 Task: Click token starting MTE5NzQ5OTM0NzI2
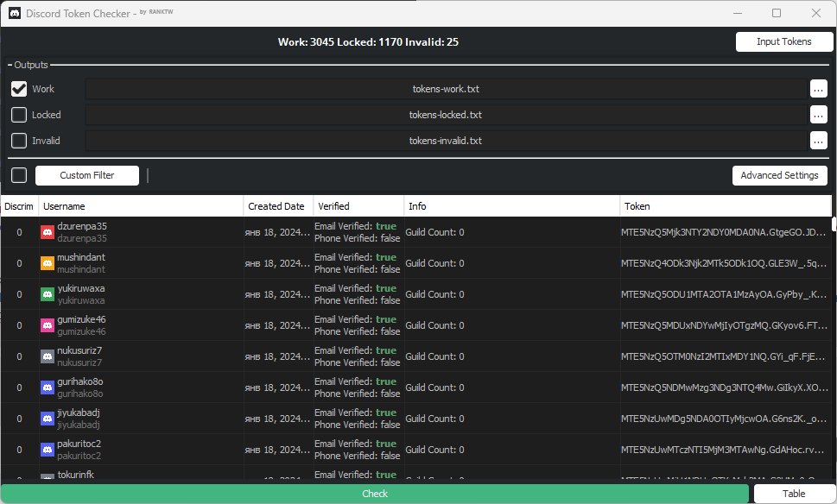tap(723, 356)
